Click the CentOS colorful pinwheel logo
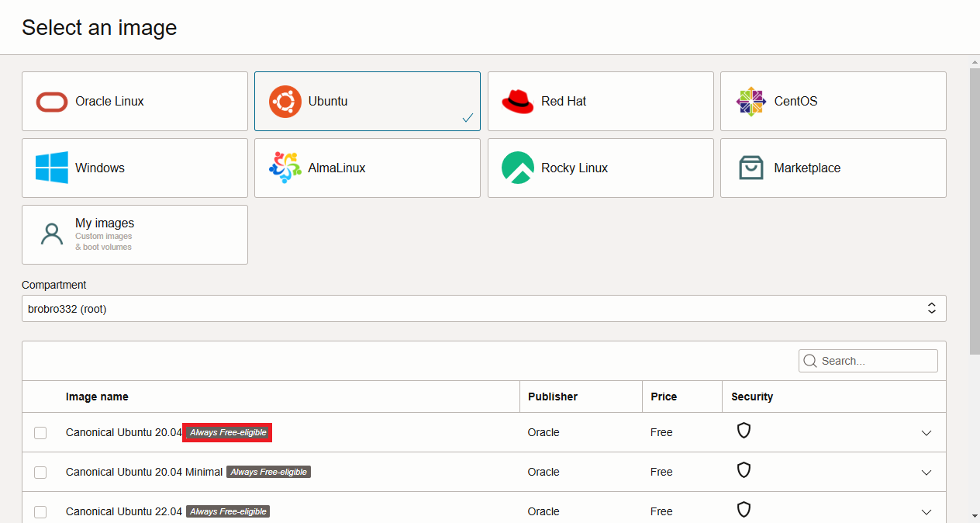The image size is (980, 523). click(751, 102)
